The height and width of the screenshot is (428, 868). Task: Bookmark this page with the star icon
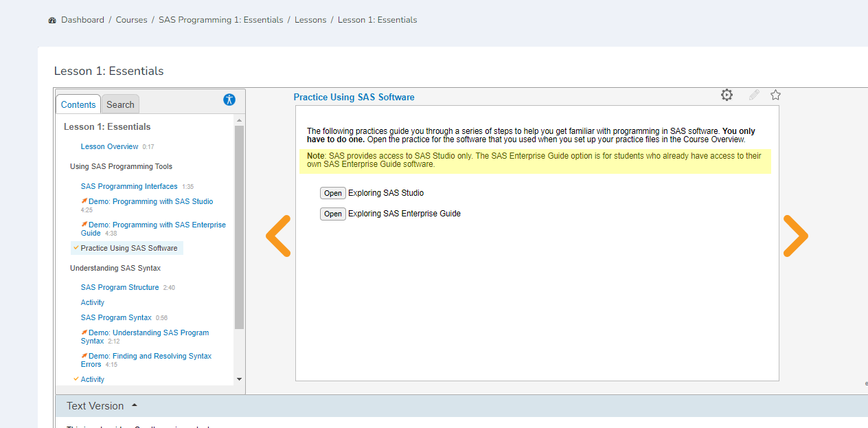tap(775, 95)
